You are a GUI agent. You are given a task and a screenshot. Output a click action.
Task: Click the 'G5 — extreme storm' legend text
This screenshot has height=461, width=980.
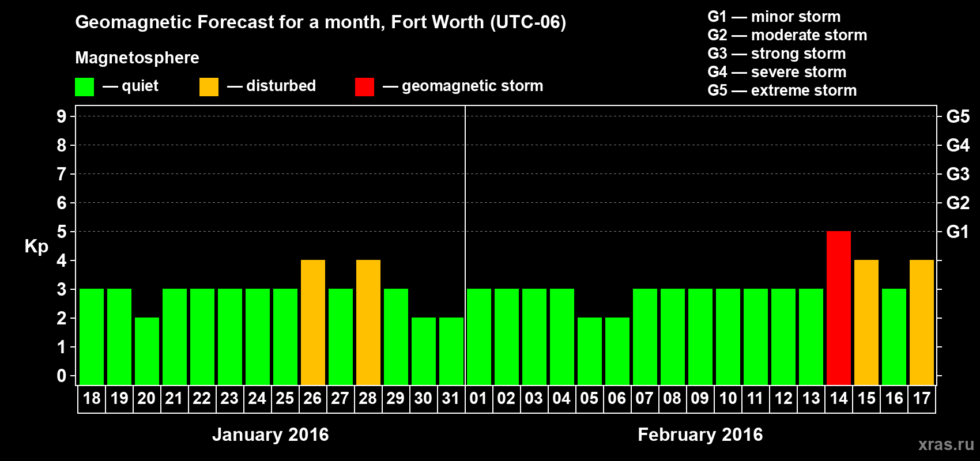782,90
